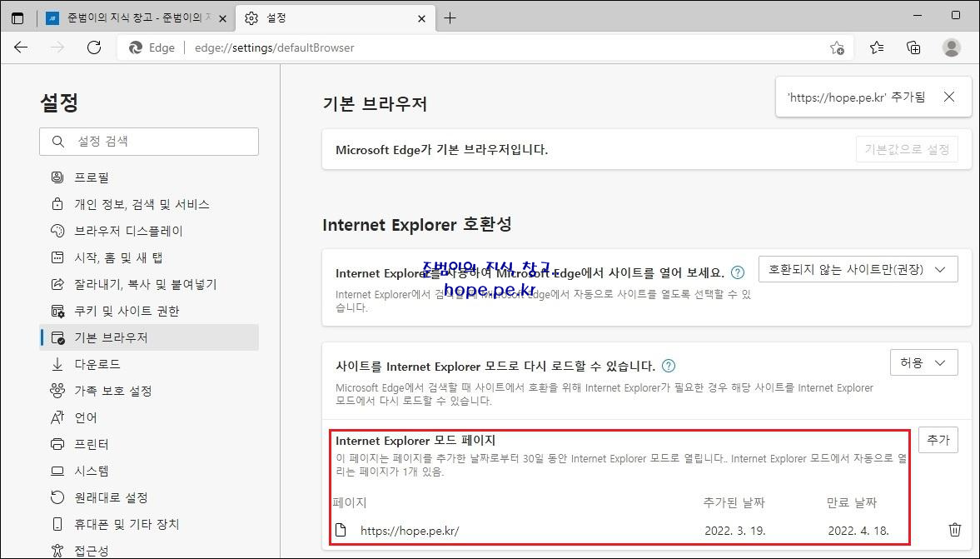Image resolution: width=980 pixels, height=559 pixels.
Task: Open 시스템 settings in sidebar
Action: [149, 471]
